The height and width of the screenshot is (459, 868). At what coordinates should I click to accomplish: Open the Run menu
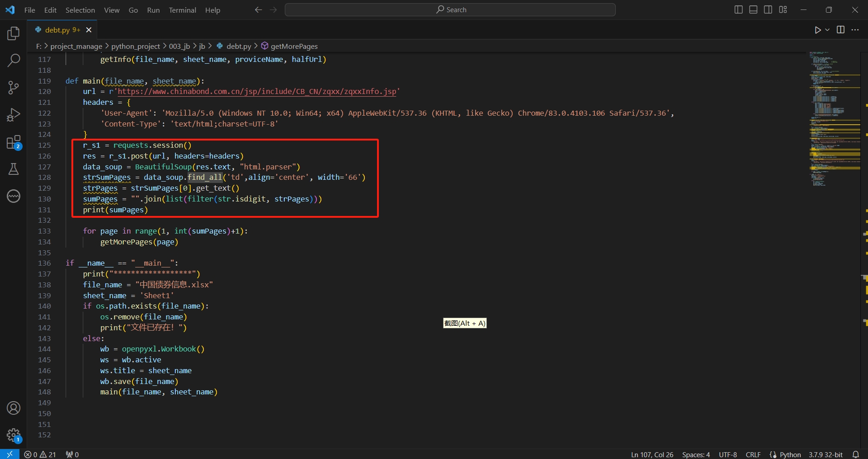[153, 10]
